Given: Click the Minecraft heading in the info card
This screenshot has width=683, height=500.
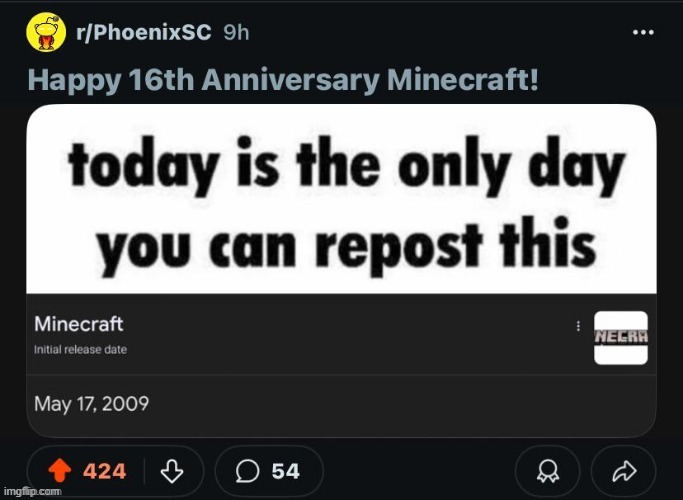Looking at the screenshot, I should coord(78,324).
